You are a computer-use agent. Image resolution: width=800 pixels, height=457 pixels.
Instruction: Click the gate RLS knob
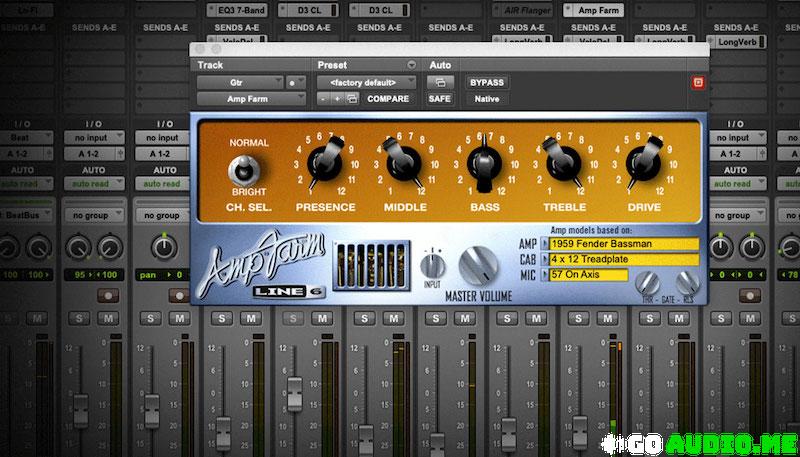(x=687, y=283)
